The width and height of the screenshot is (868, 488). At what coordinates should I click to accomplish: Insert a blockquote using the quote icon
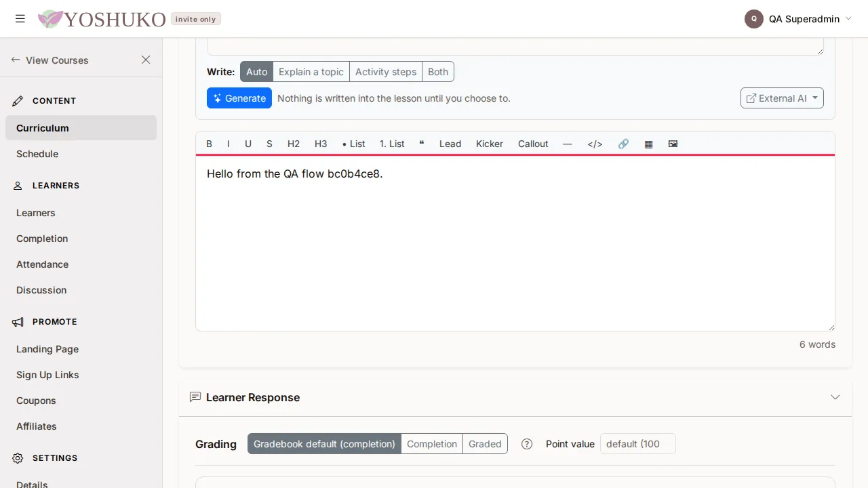point(422,144)
